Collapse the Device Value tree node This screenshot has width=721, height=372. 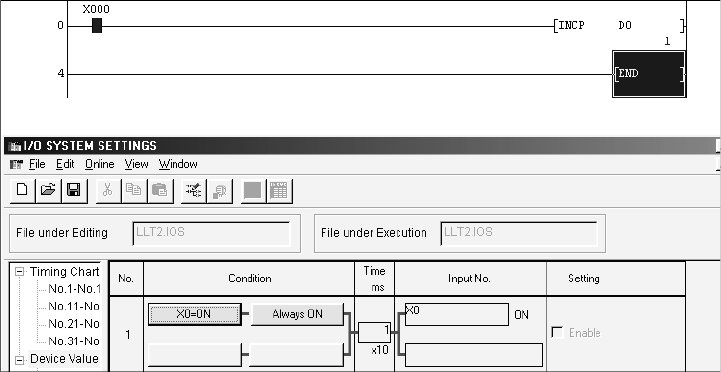(x=19, y=360)
